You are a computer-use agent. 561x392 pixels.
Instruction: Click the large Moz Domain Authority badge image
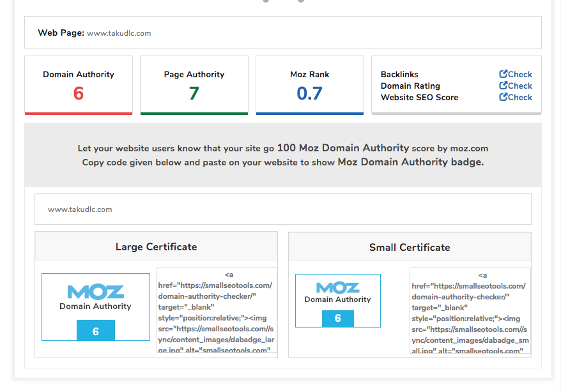[x=96, y=307]
